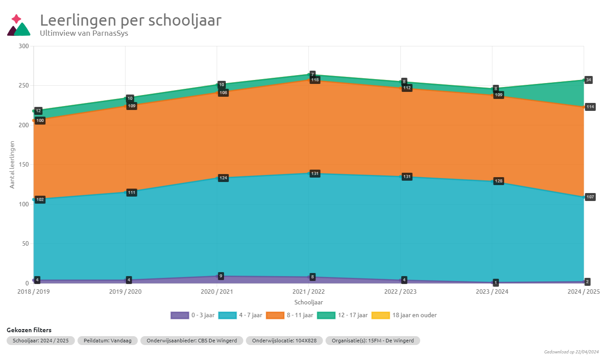Click the data marker labeled 118
The height and width of the screenshot is (364, 608).
click(x=315, y=80)
